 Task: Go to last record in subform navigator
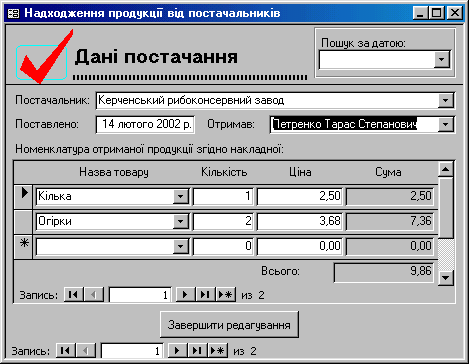point(205,295)
